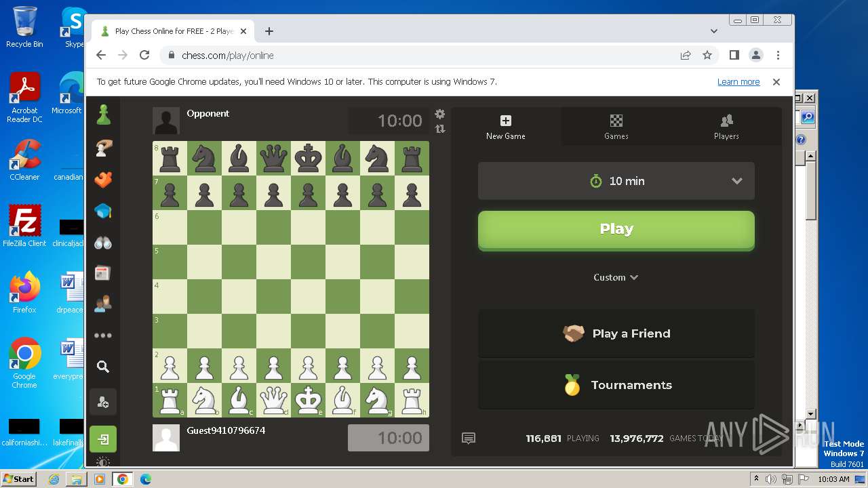Open the Recycle Bin desktop icon
The width and height of the screenshot is (868, 488).
[24, 27]
